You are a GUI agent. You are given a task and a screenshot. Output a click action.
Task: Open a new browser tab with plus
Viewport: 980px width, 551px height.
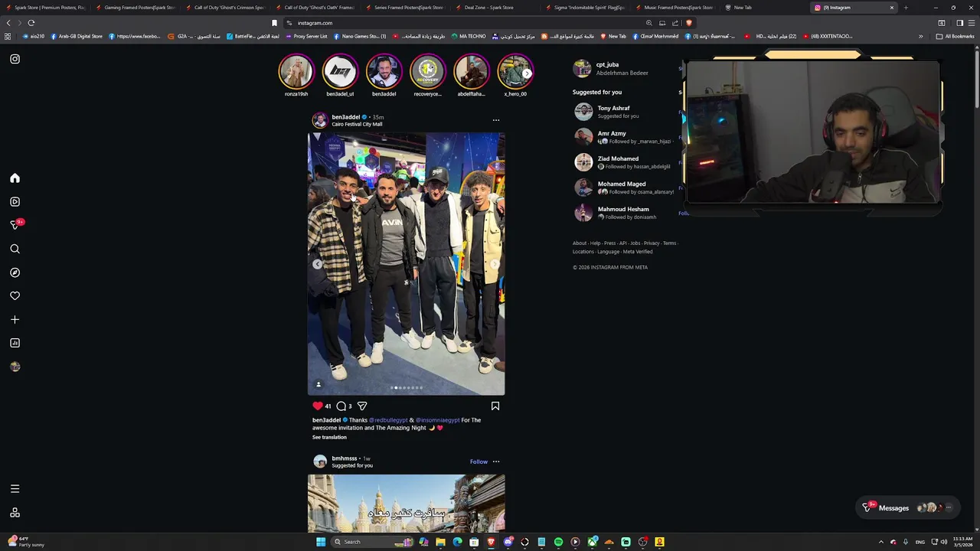[906, 8]
